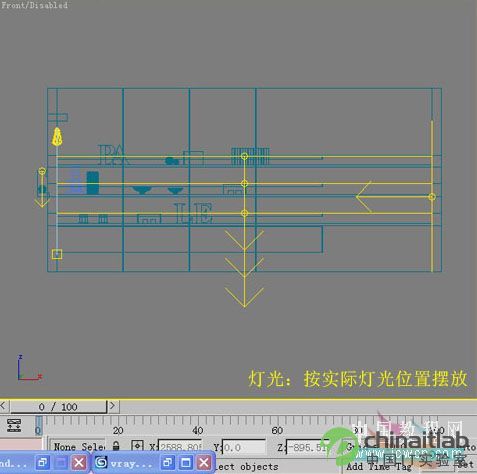This screenshot has height=474, width=477.
Task: Select the light node on the bottom yellow line
Action: [244, 213]
